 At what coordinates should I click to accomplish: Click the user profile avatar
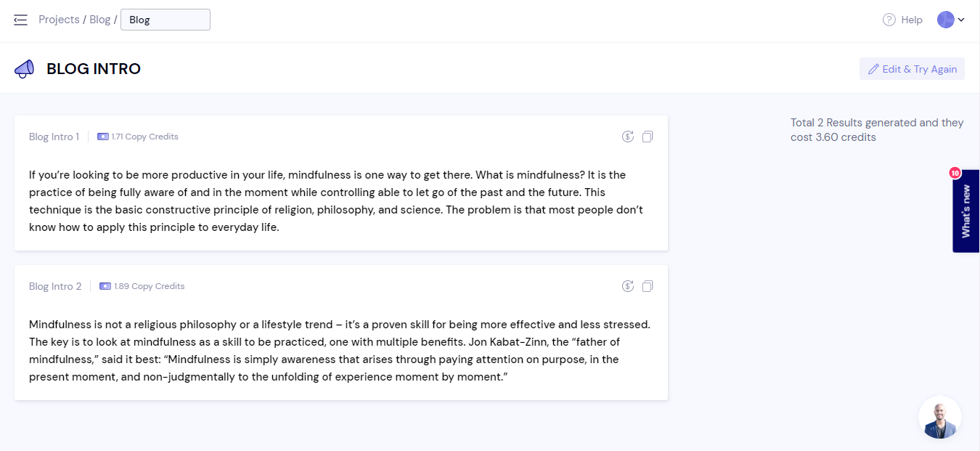pyautogui.click(x=945, y=20)
